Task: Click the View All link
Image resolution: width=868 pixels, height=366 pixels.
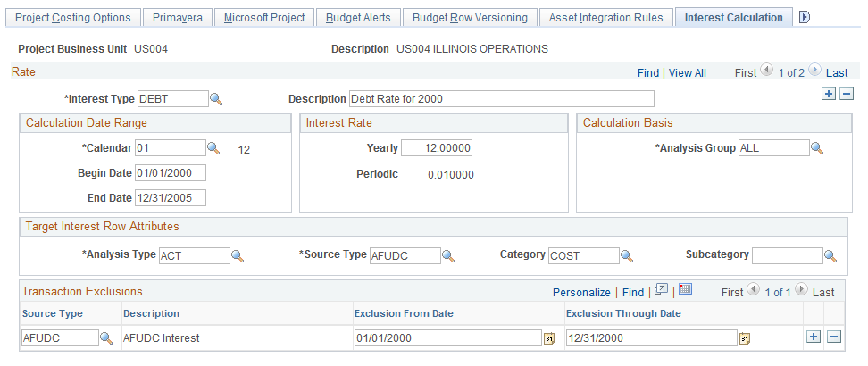Action: [687, 73]
